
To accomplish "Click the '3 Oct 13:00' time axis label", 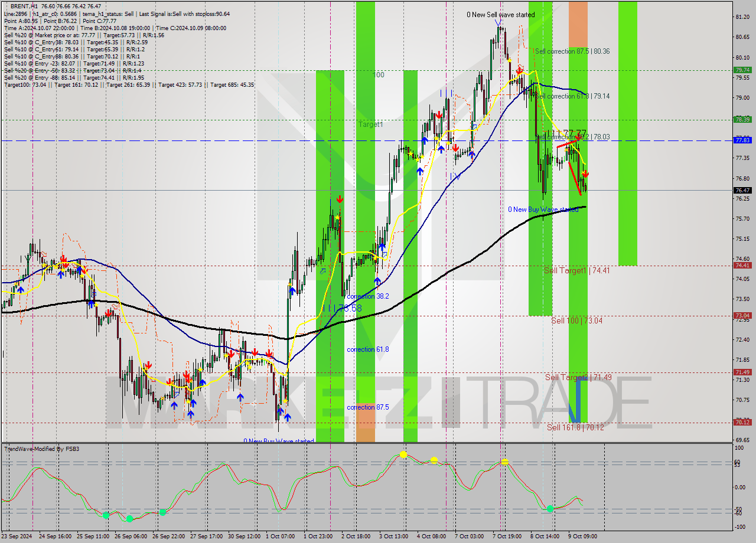I will point(393,536).
